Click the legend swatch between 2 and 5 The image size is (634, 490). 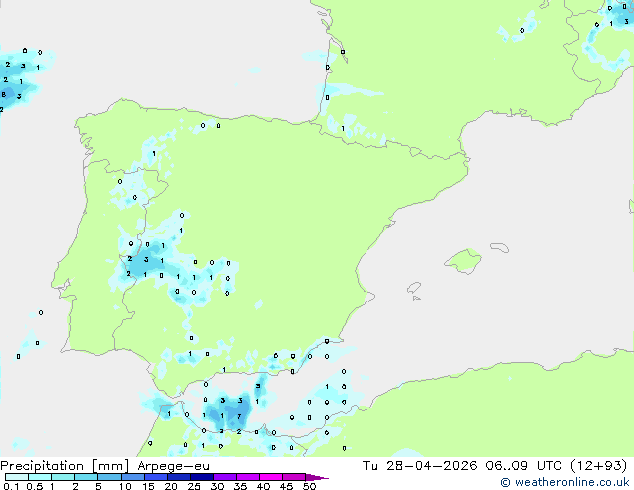[86, 477]
